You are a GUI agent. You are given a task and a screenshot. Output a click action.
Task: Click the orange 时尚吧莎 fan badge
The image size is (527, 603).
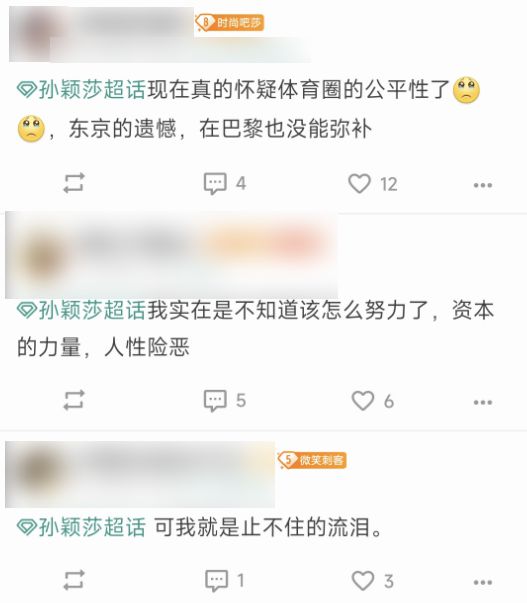[x=229, y=23]
